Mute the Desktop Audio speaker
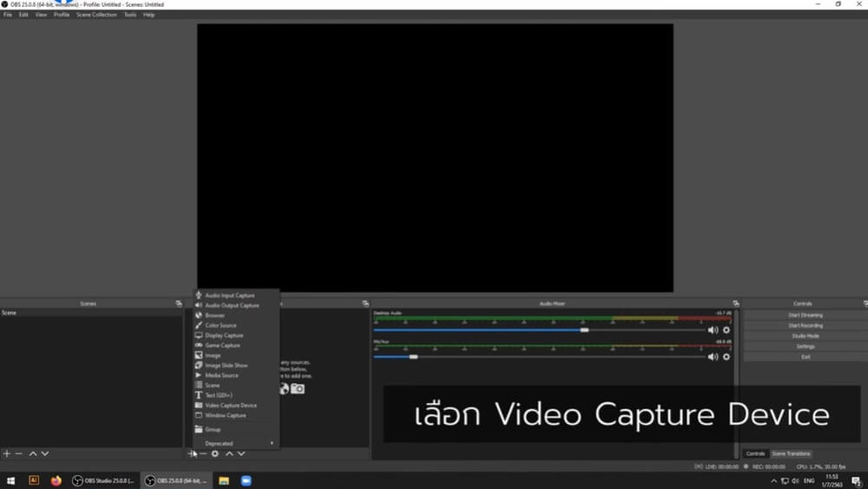The height and width of the screenshot is (489, 868). [713, 330]
